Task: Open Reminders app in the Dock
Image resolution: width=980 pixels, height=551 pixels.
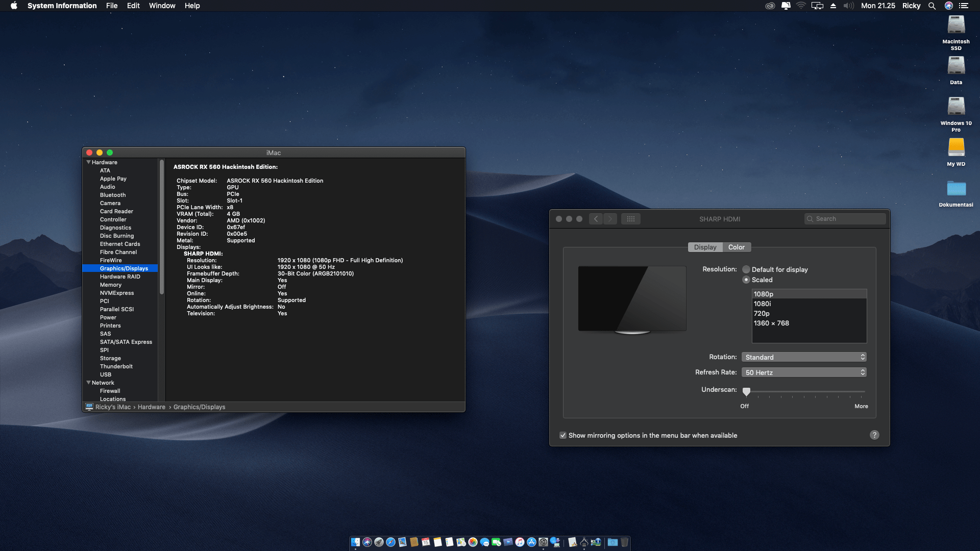Action: click(x=449, y=542)
